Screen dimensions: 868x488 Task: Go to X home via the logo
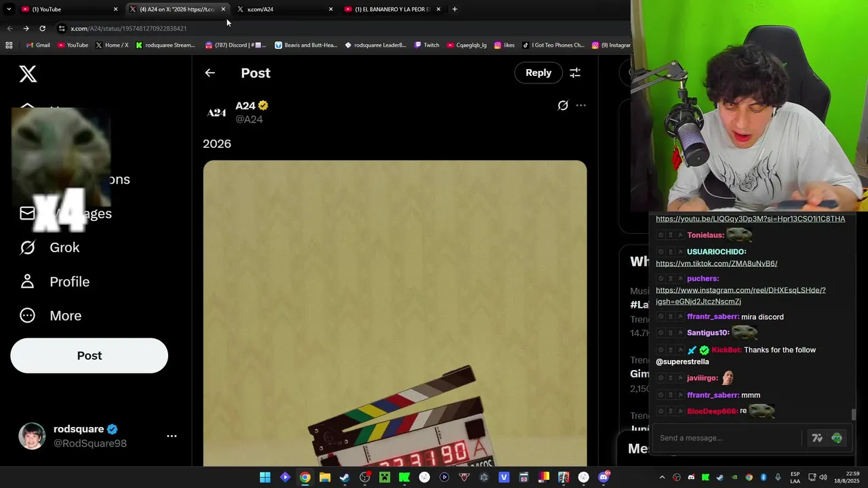click(x=28, y=74)
